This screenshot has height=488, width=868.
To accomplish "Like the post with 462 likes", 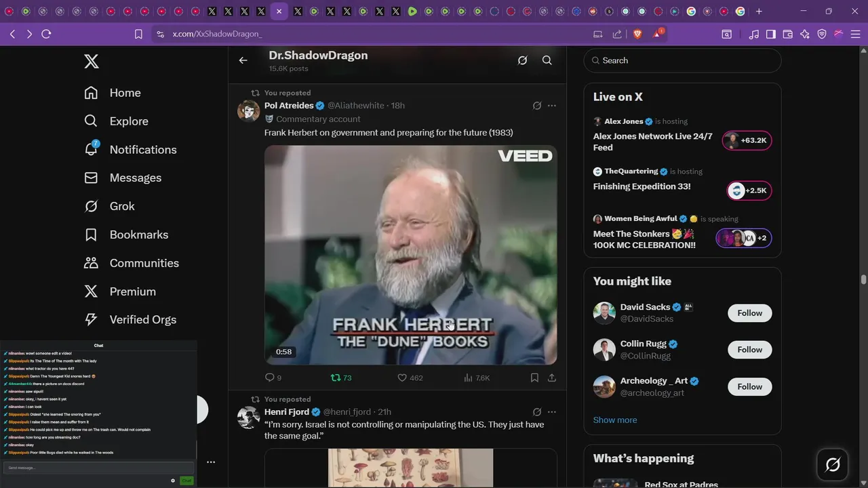I will pos(410,378).
